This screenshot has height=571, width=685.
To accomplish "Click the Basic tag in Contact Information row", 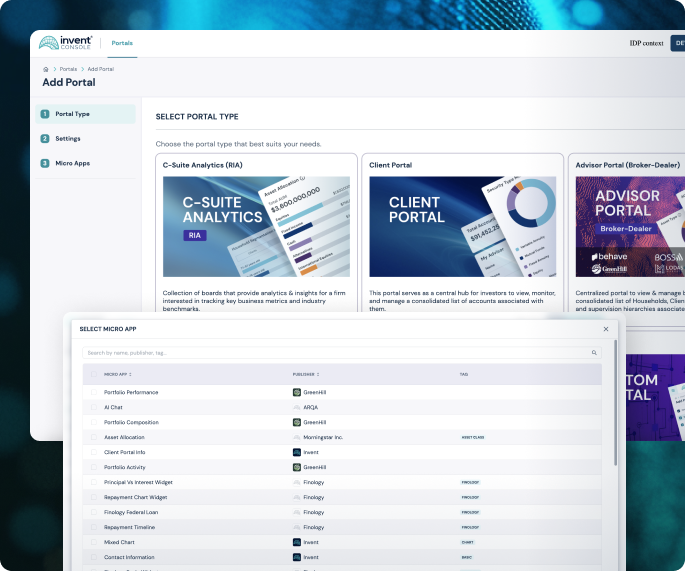I will click(467, 557).
